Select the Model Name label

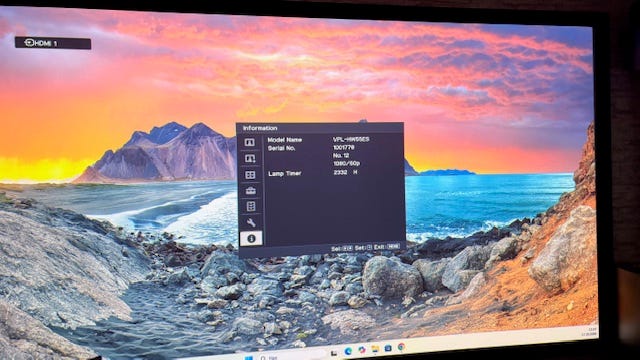[284, 140]
